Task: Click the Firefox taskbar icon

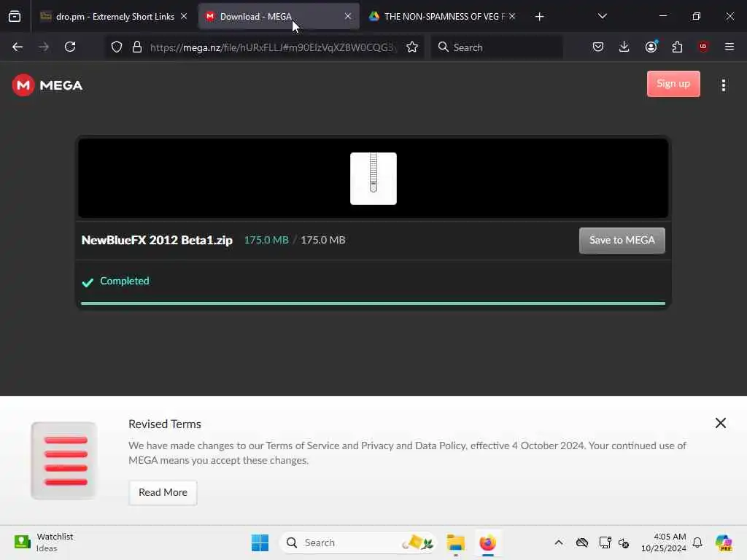Action: (487, 542)
